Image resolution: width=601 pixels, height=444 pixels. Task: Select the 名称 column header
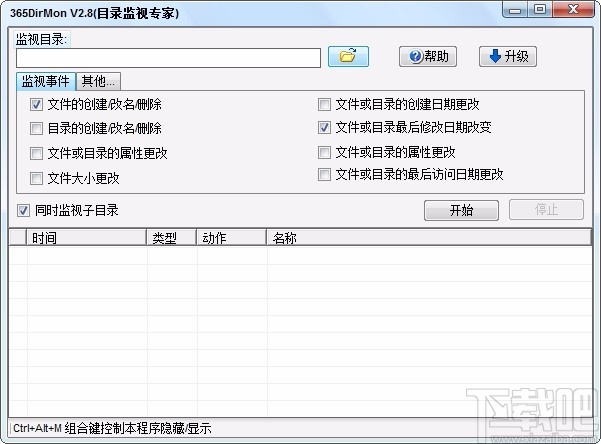[x=429, y=238]
